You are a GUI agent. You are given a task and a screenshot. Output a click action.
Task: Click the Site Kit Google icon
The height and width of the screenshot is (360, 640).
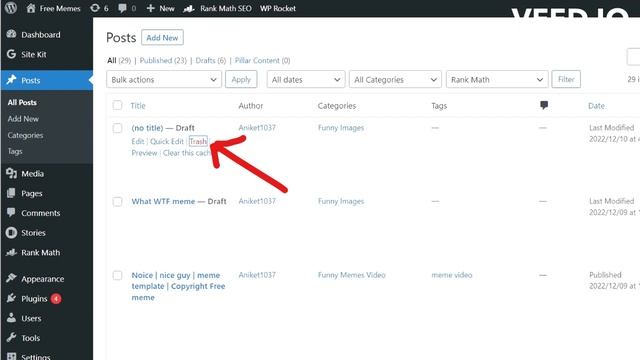tap(11, 54)
